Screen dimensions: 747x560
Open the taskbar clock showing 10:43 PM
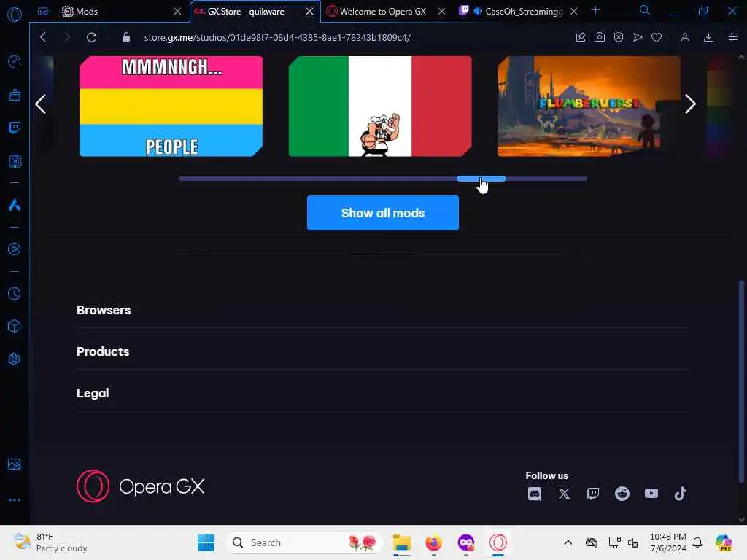[668, 542]
